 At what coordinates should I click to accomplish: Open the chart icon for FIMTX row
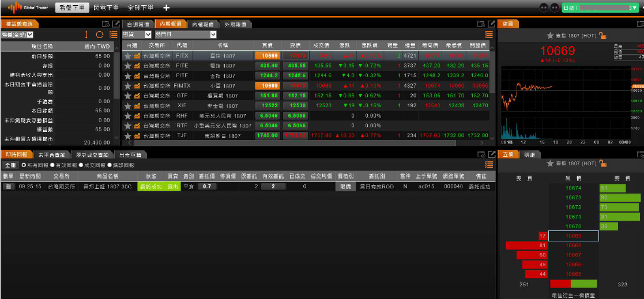(137, 85)
